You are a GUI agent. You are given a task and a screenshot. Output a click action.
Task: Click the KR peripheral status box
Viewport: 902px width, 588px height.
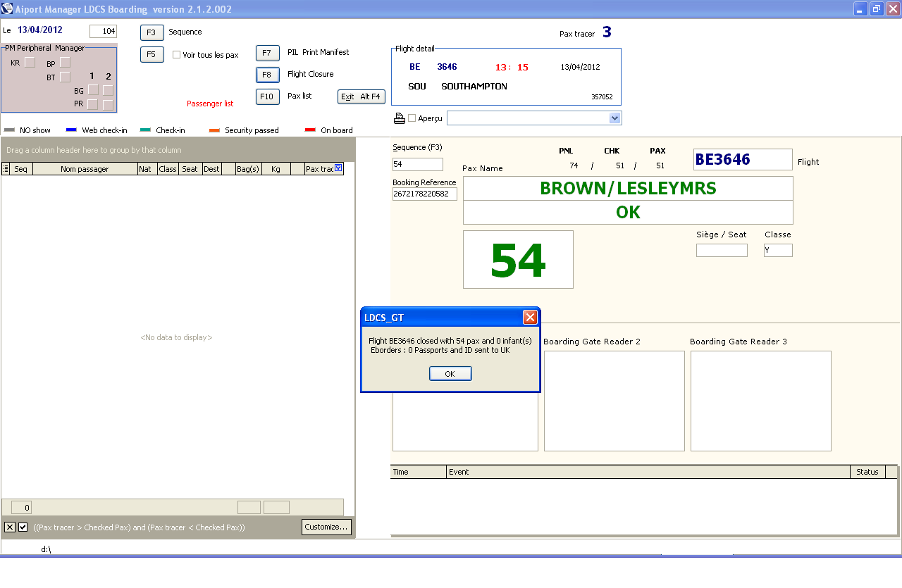[x=30, y=63]
